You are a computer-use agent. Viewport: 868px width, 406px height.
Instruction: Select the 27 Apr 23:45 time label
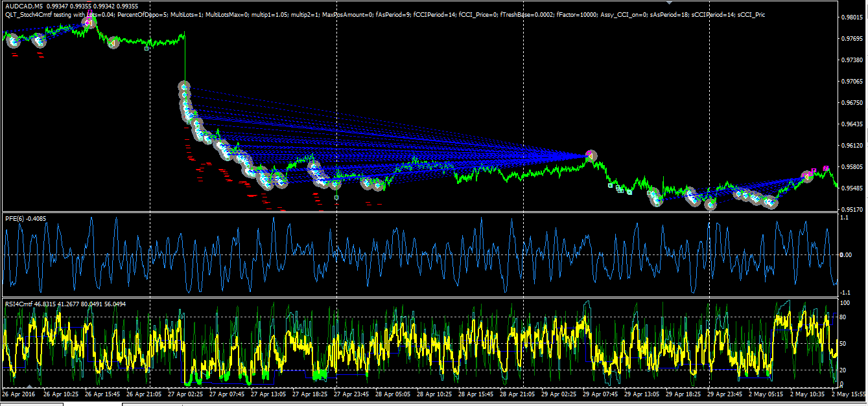point(351,394)
